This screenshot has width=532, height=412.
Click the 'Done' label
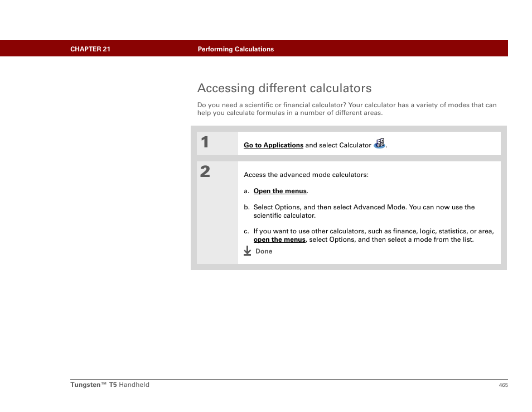[264, 251]
